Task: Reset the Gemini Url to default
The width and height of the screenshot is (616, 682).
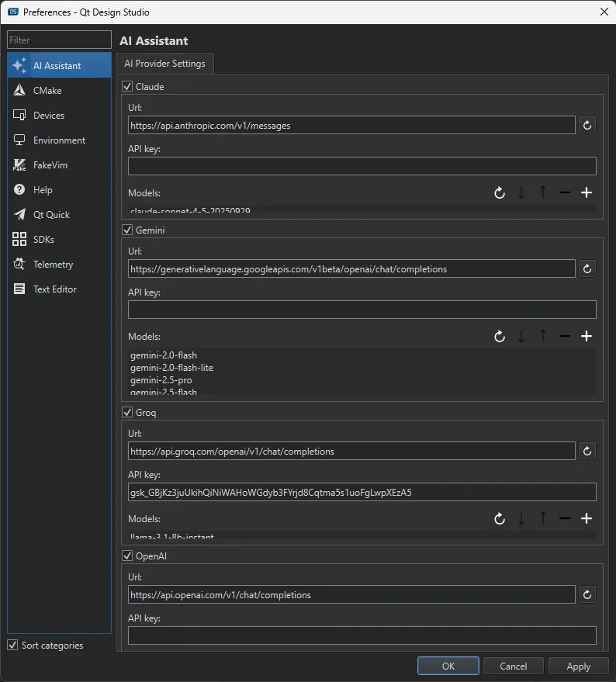Action: pos(587,268)
